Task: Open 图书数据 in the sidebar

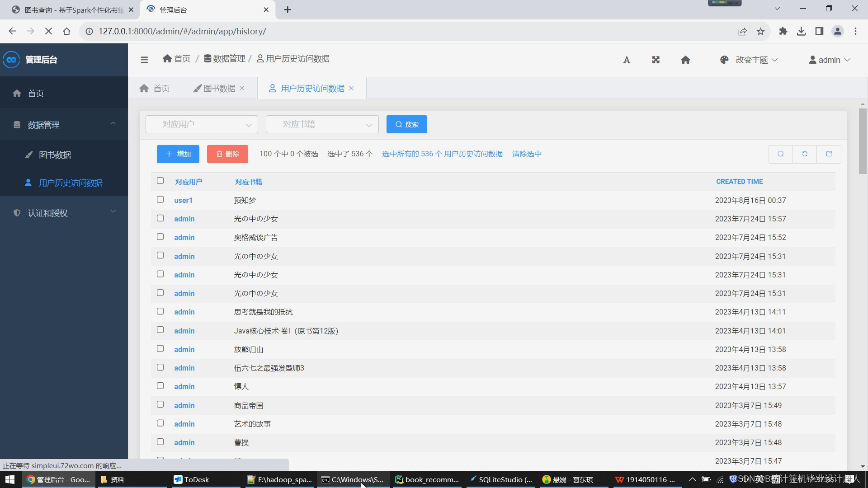Action: 55,155
